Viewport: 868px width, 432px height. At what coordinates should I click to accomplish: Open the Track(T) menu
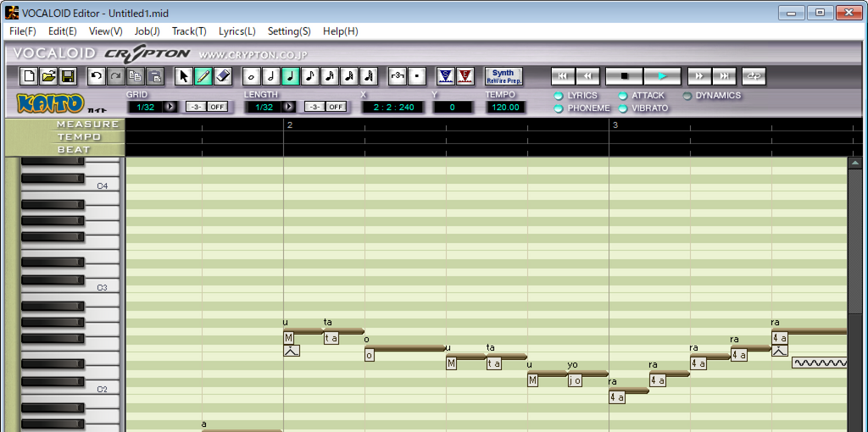(189, 31)
